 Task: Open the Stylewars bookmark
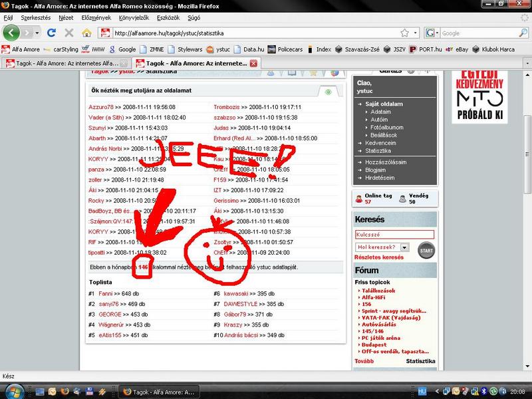186,49
